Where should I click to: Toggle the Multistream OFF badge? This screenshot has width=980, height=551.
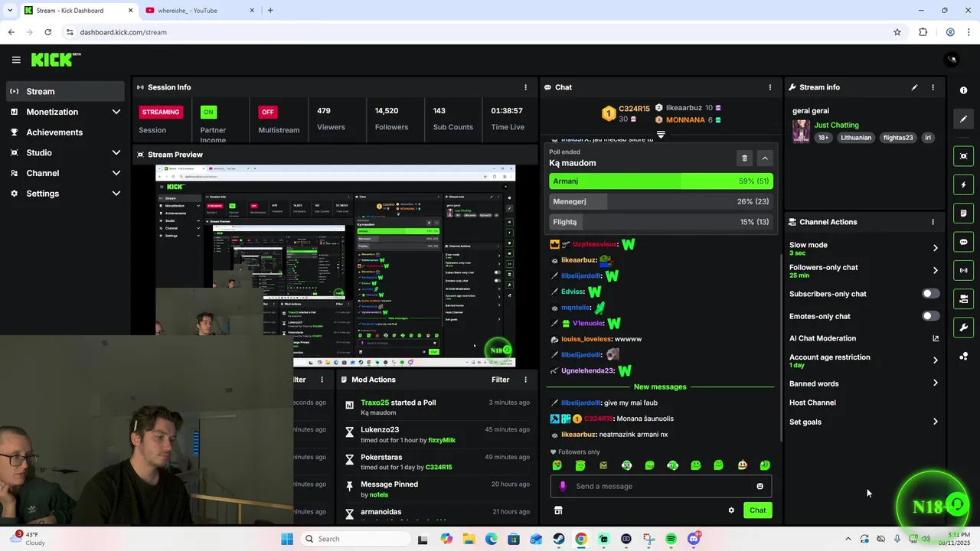pos(267,112)
